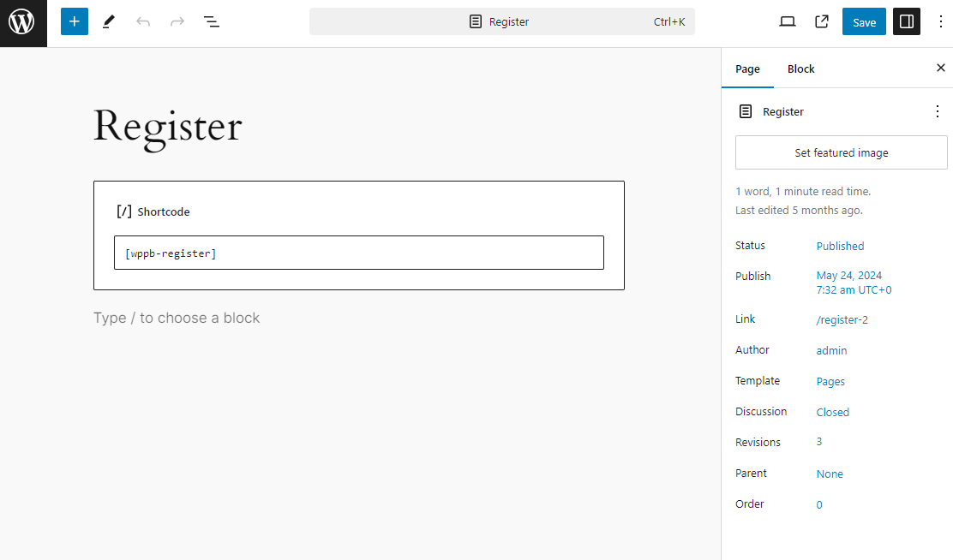Open the Document Overview panel
The image size is (953, 560).
(x=211, y=21)
